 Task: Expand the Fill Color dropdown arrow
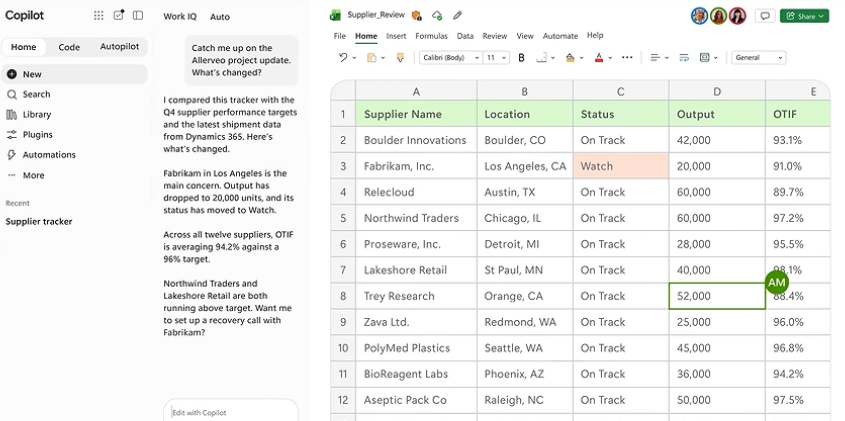click(x=581, y=58)
